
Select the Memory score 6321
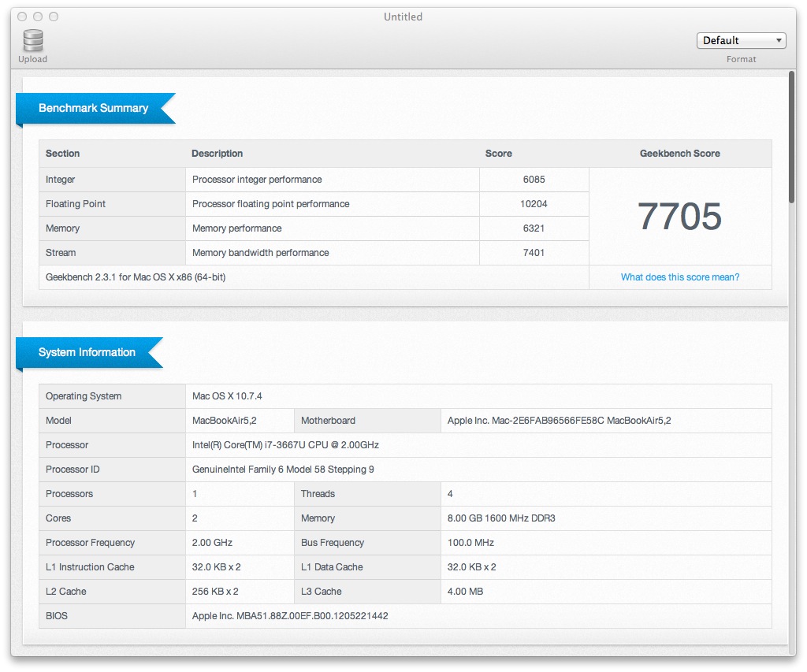point(534,228)
